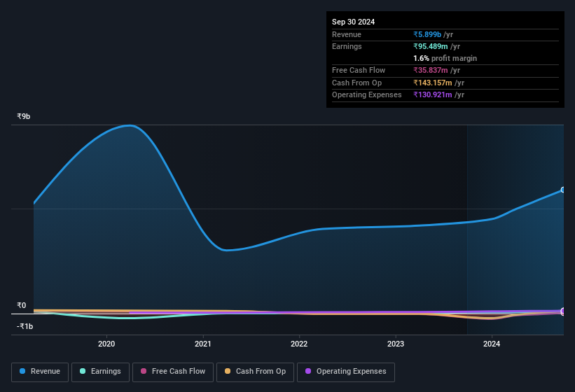Viewport: 575px width, 392px height.
Task: Select the 2021 x-axis label
Action: [203, 344]
